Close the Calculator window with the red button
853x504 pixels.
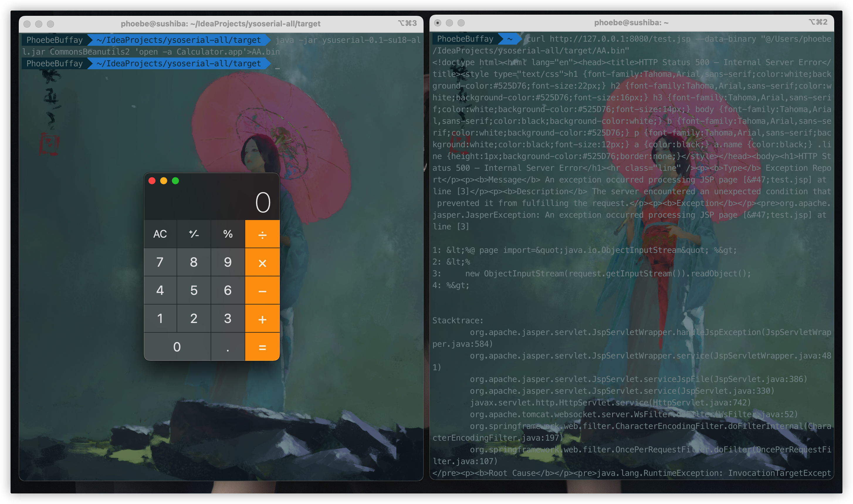152,181
